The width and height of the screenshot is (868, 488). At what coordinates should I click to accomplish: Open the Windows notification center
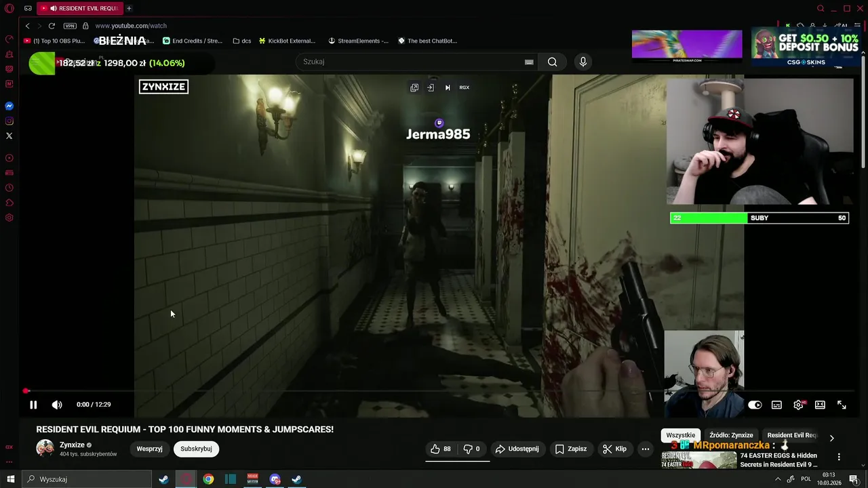[x=854, y=479]
